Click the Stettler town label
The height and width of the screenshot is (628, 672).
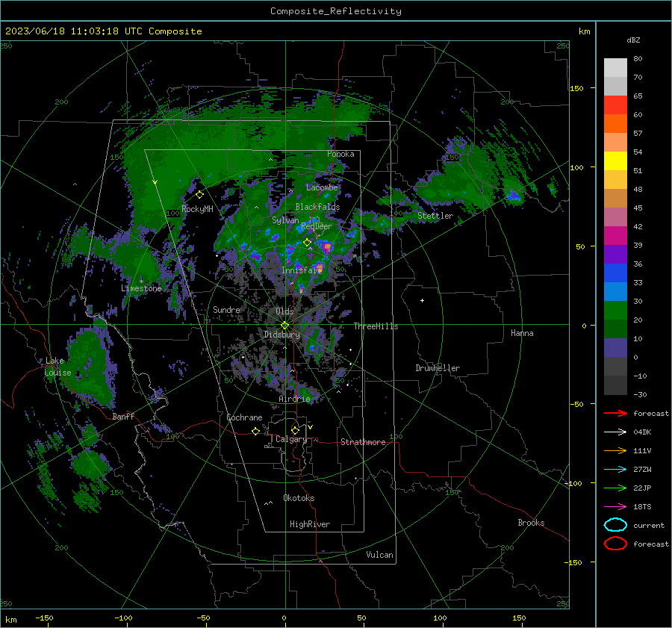[x=435, y=216]
